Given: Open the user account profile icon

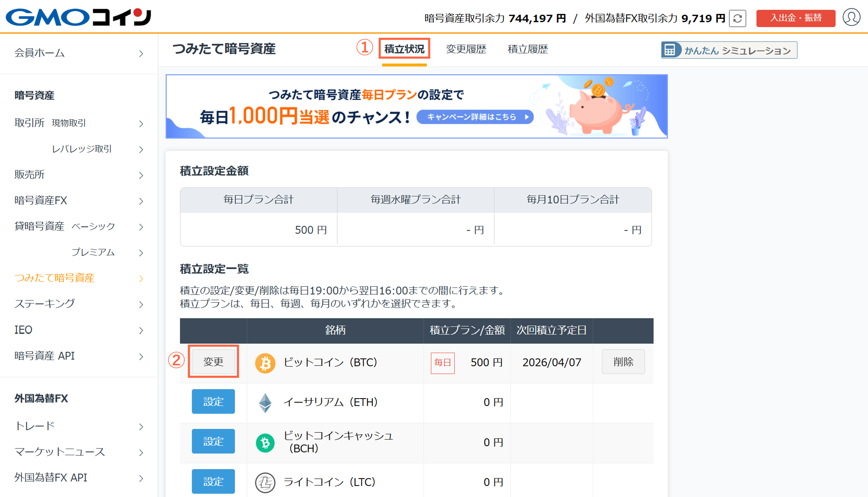Looking at the screenshot, I should pyautogui.click(x=851, y=17).
